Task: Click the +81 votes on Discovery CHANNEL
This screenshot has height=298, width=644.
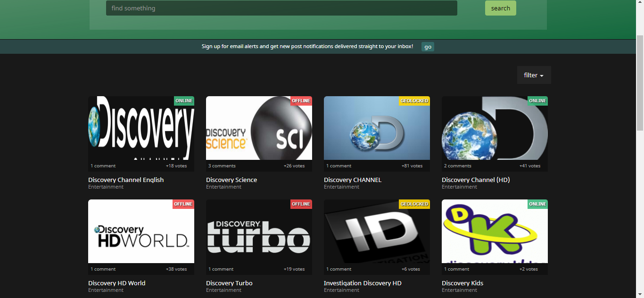Action: pos(412,166)
